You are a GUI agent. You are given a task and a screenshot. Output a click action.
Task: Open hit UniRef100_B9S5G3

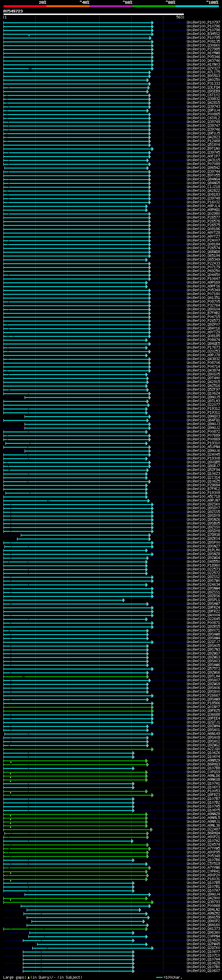[203, 76]
